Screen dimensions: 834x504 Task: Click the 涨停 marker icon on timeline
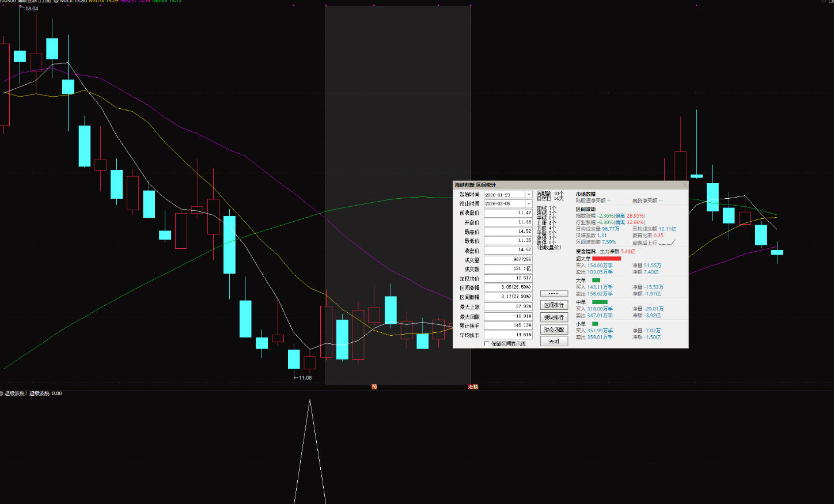[x=473, y=386]
